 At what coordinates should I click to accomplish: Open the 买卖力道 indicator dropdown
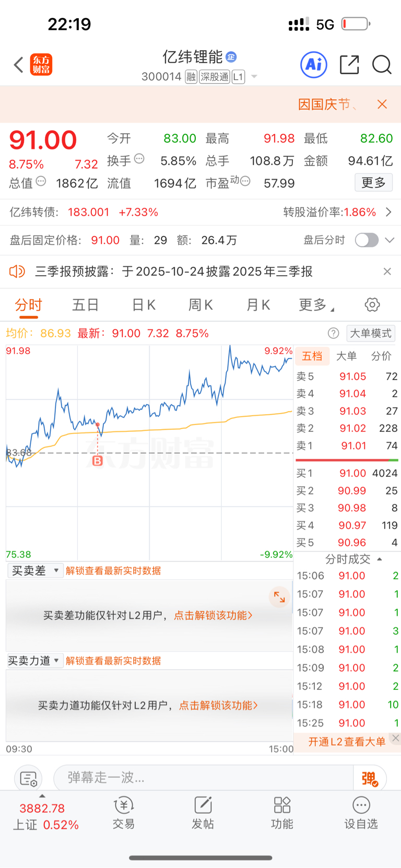36,661
